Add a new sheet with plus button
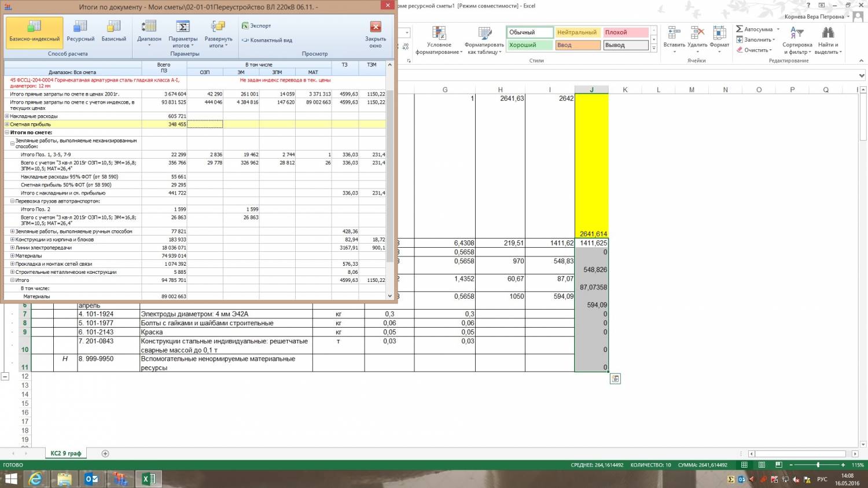This screenshot has width=868, height=488. [105, 453]
